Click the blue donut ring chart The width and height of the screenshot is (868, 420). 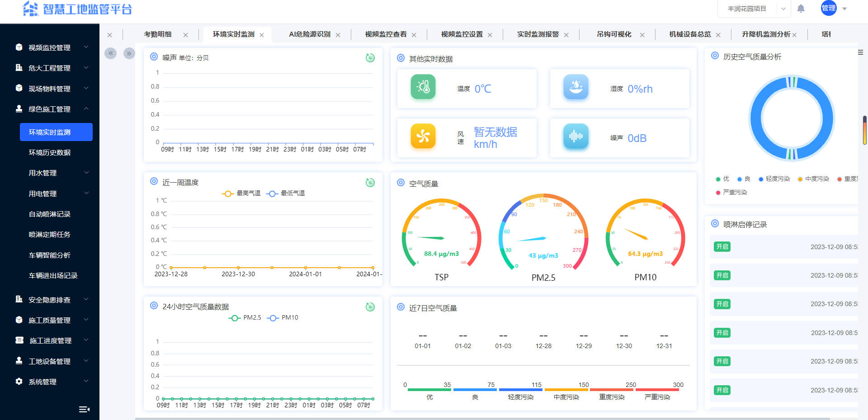[x=792, y=118]
